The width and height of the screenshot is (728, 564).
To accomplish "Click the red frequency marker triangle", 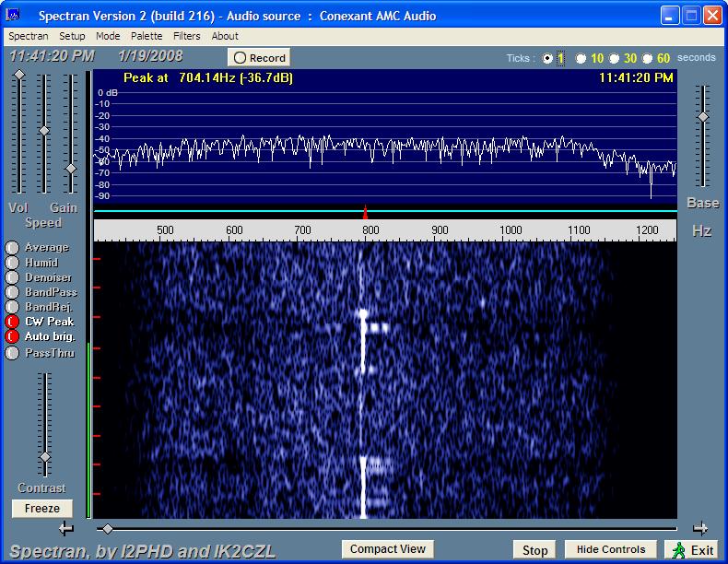I will [x=366, y=212].
